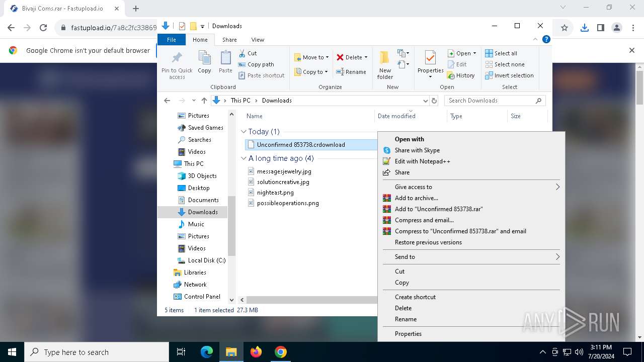The height and width of the screenshot is (362, 644).
Task: Click the Windows Start button
Action: click(x=12, y=352)
